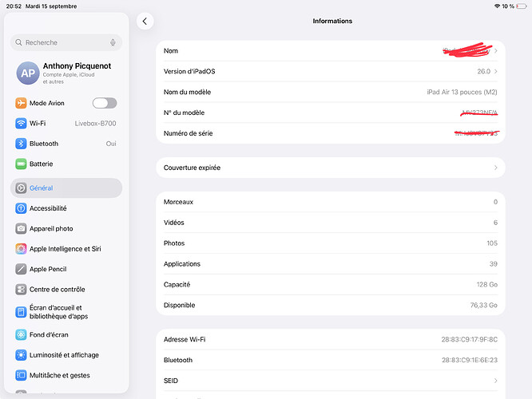Open Couverture expirée chevron
The image size is (532, 399).
[496, 168]
